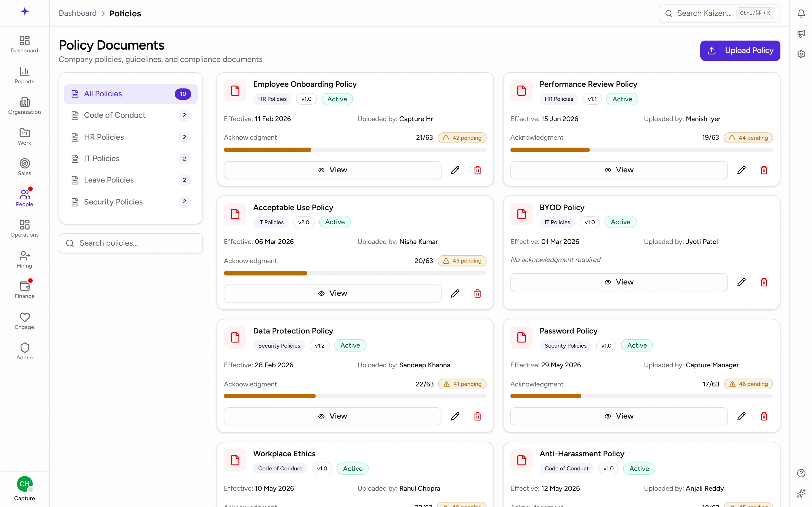
Task: Edit the Employee Onboarding Policy pencil icon
Action: (x=455, y=170)
